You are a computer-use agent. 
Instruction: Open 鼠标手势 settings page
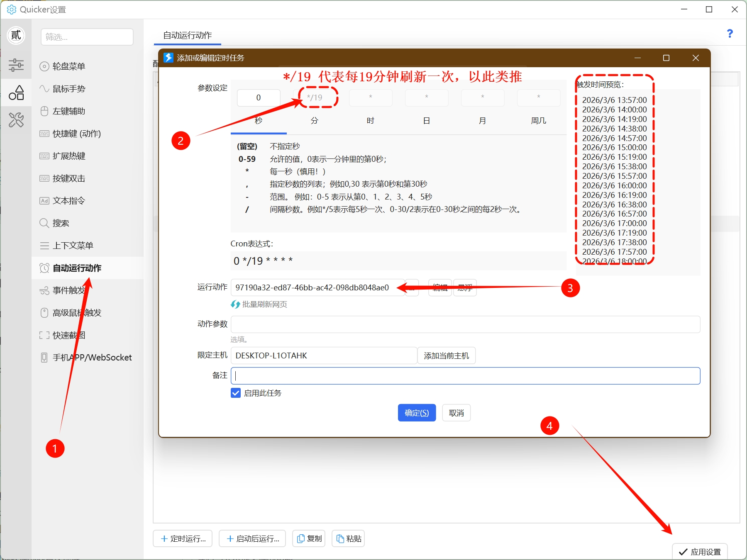[68, 89]
